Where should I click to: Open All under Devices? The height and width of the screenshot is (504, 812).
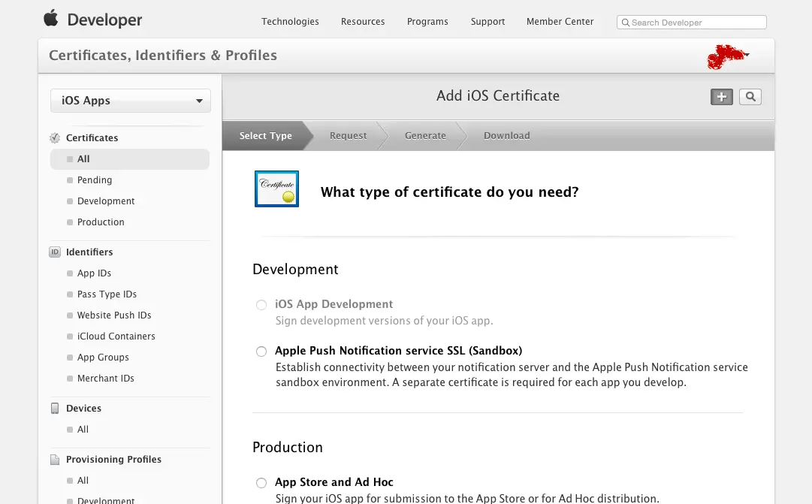83,430
